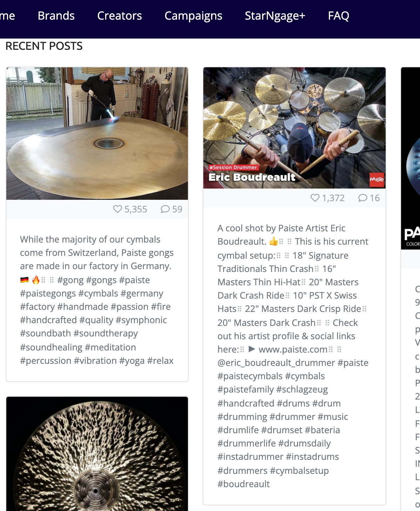Open the Creators menu item
Screen dimensions: 420x511
120,16
